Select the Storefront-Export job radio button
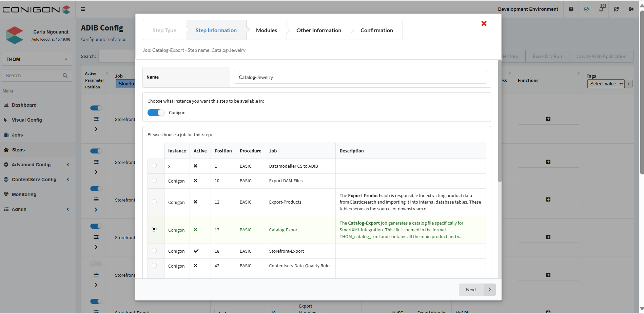The height and width of the screenshot is (314, 644). pos(154,251)
